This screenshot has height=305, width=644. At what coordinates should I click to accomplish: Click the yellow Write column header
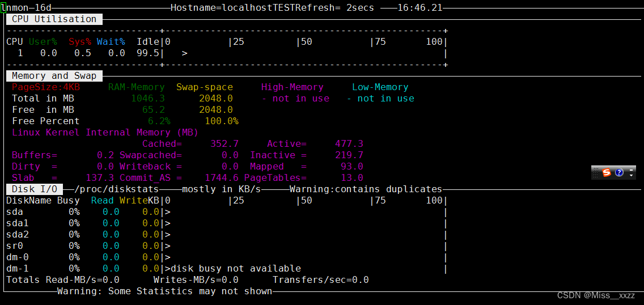click(133, 201)
